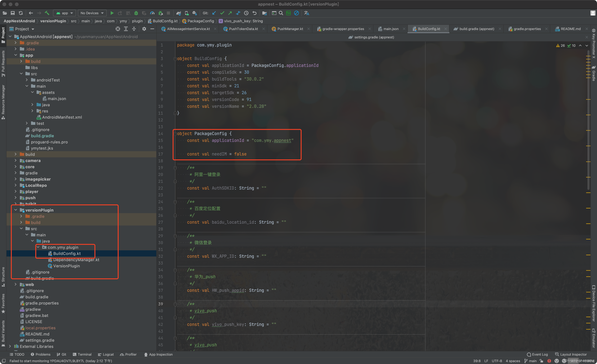
Task: Switch to the PushManager.kt tab
Action: [x=290, y=29]
